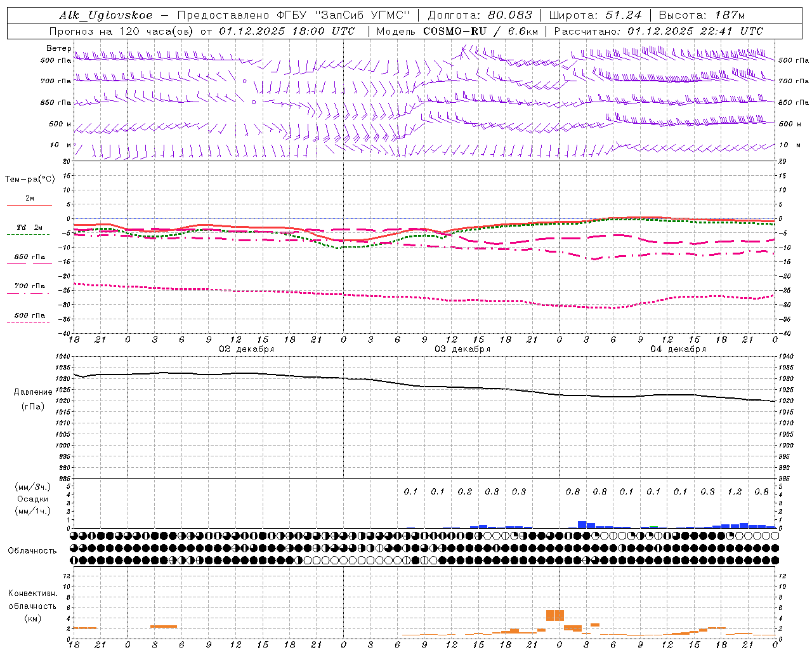Click the '03 декабря' date label
Image resolution: width=812 pixels, height=650 pixels.
point(462,349)
